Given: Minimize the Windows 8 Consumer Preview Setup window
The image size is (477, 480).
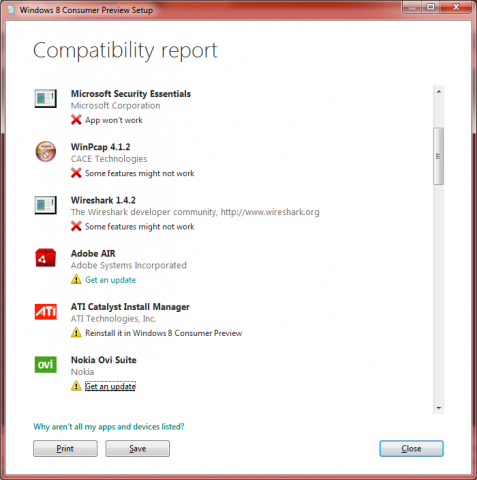Looking at the screenshot, I should (x=413, y=7).
